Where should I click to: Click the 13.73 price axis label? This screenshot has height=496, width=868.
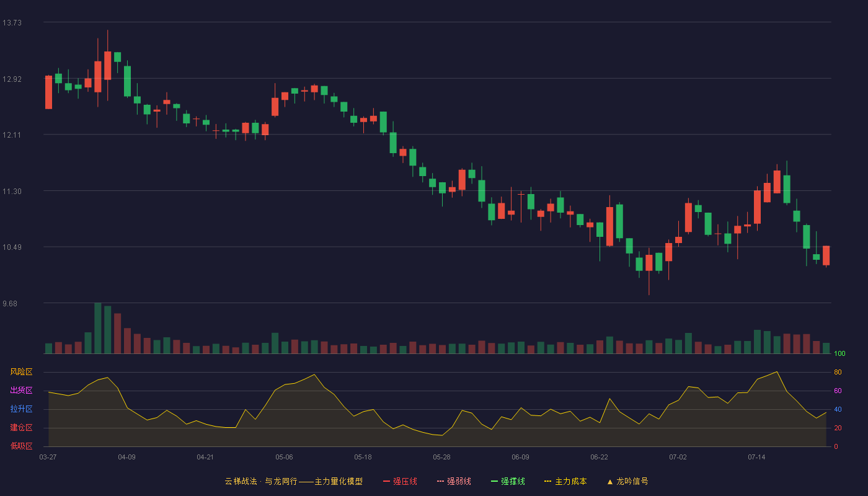click(12, 23)
